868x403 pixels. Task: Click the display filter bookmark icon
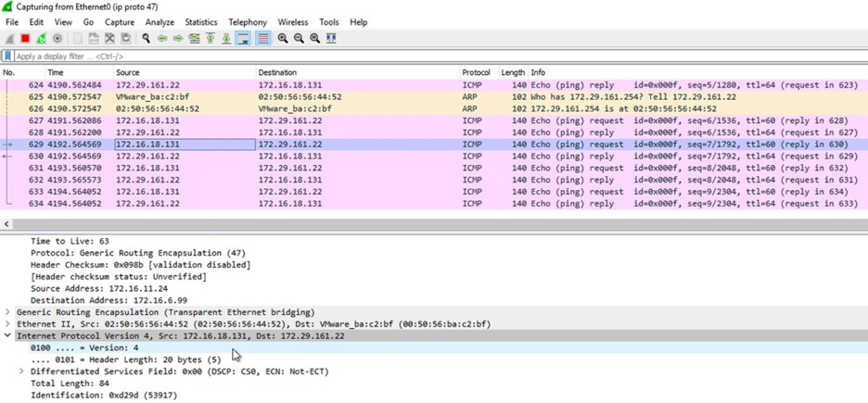click(x=8, y=57)
